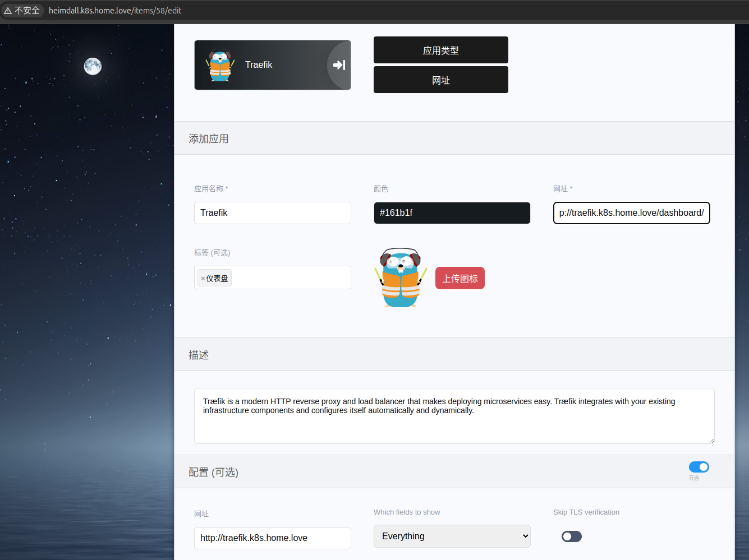Click the 标签 (可选) label

212,253
